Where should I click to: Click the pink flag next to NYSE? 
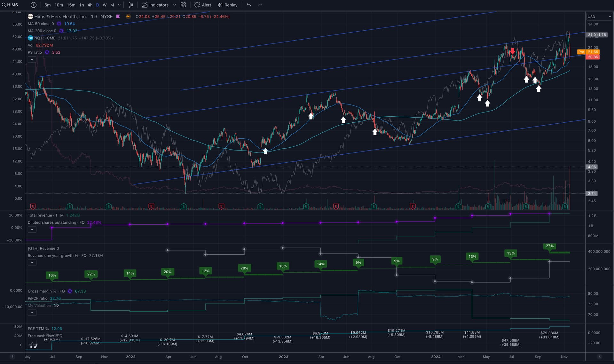[118, 16]
